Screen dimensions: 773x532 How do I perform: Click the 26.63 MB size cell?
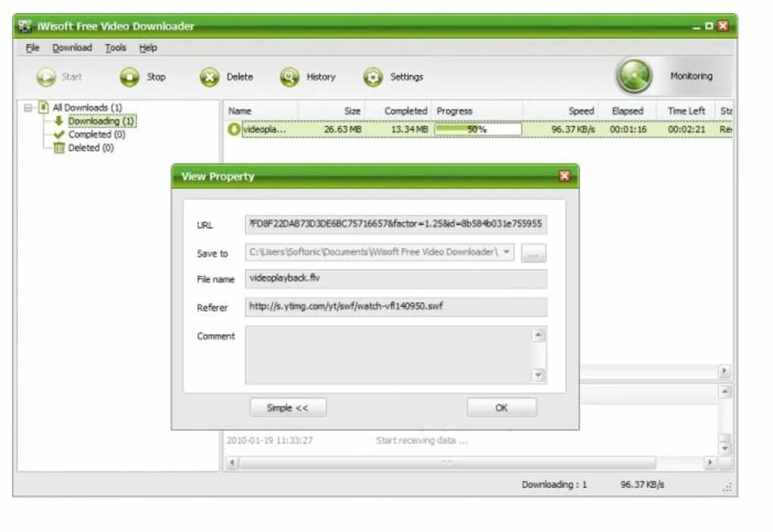[x=343, y=129]
